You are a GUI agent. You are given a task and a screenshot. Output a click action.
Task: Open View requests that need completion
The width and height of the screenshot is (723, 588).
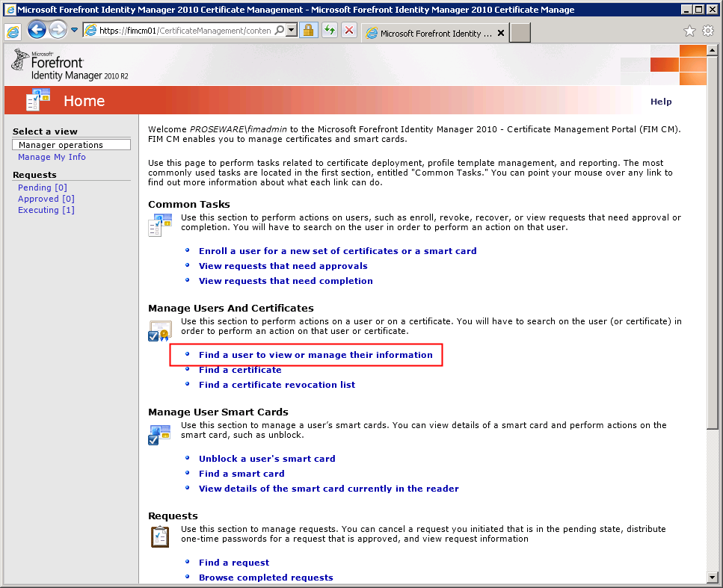286,281
